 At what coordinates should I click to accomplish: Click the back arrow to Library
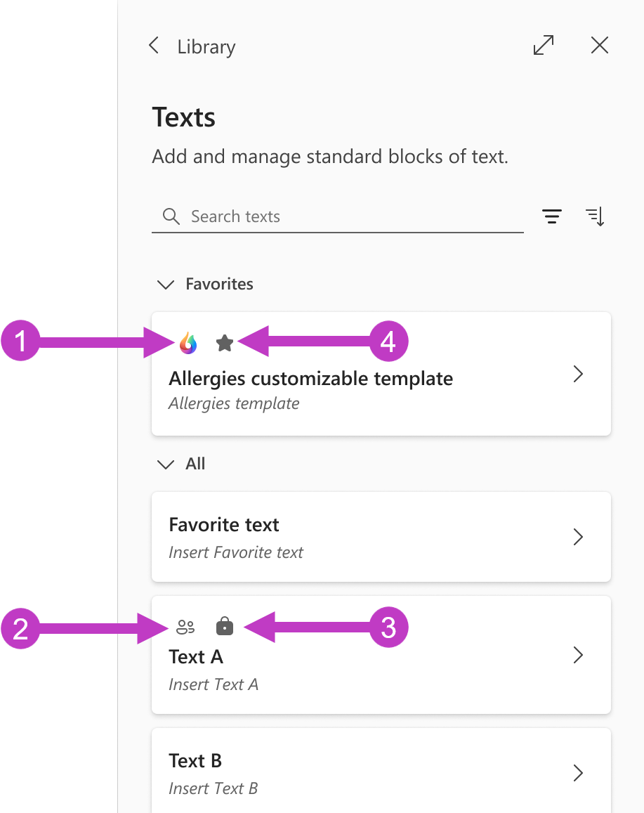coord(154,45)
